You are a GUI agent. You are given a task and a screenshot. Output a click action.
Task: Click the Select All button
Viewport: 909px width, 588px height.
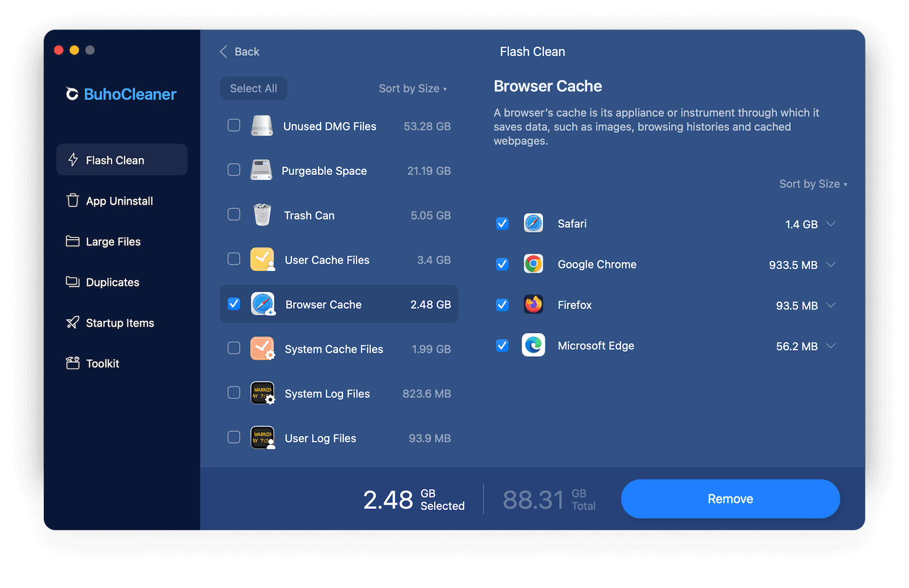point(253,88)
